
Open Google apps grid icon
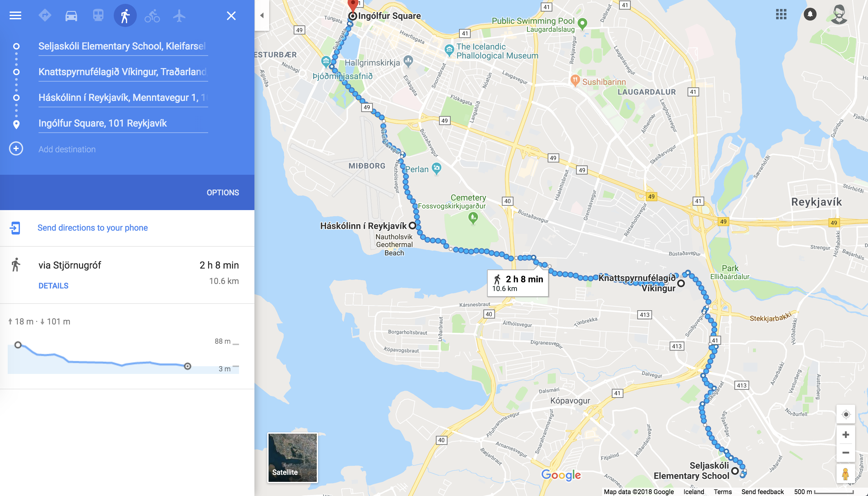[781, 14]
